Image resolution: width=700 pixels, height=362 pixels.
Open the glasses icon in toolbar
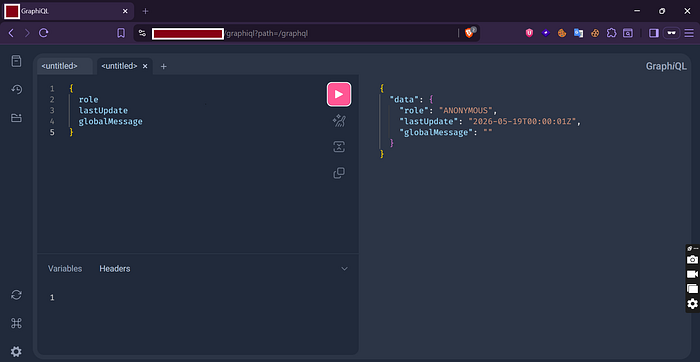pos(671,33)
